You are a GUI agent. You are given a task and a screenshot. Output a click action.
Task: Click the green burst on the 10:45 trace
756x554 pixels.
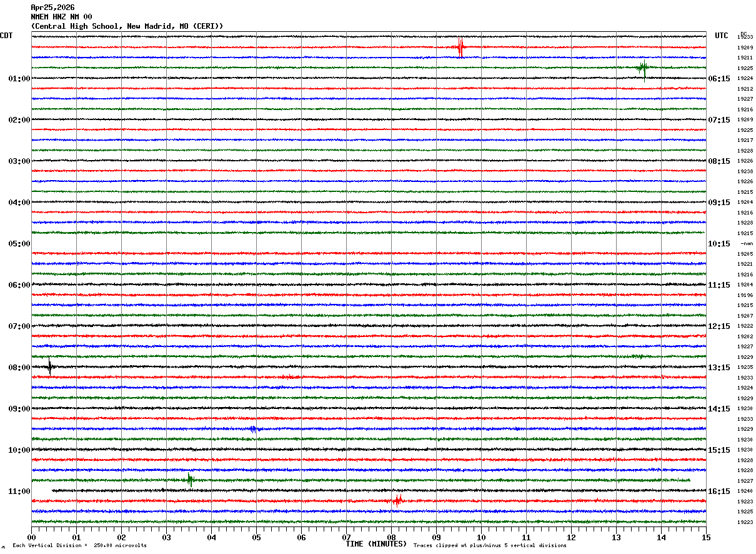pyautogui.click(x=190, y=480)
